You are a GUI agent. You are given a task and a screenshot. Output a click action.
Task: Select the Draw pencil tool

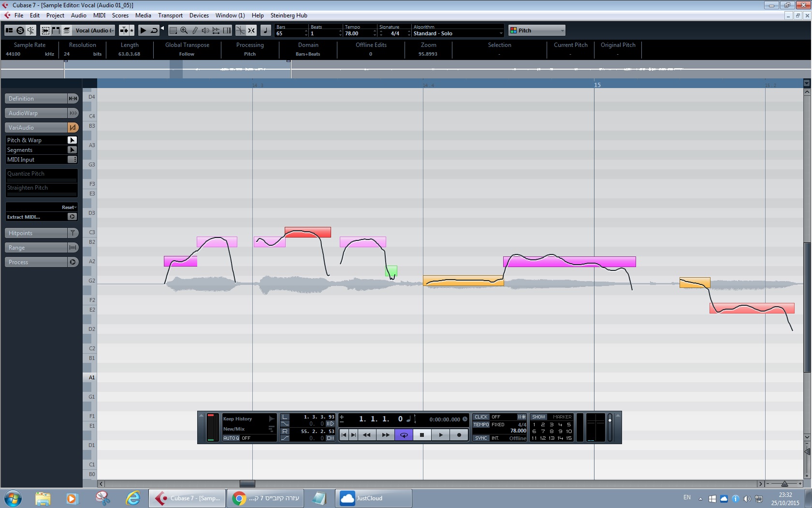195,30
